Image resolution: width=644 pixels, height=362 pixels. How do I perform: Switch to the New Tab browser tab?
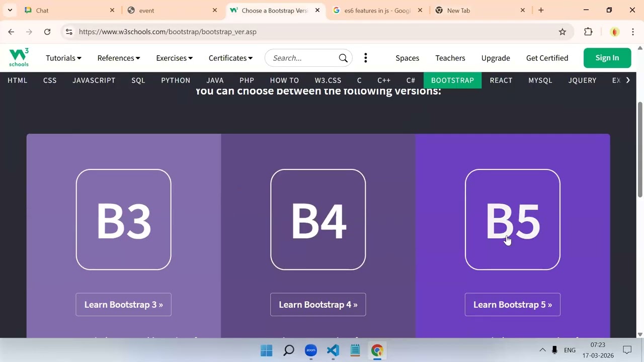click(x=480, y=10)
